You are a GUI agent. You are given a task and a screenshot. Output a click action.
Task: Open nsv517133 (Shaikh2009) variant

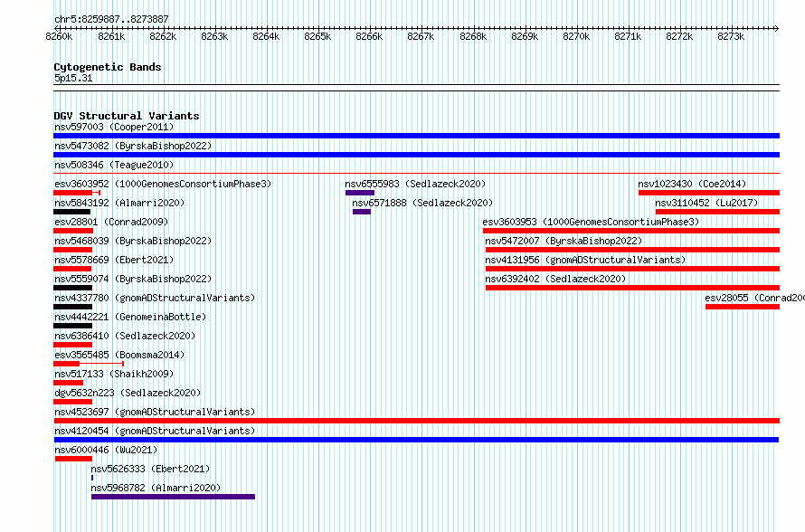pyautogui.click(x=114, y=374)
